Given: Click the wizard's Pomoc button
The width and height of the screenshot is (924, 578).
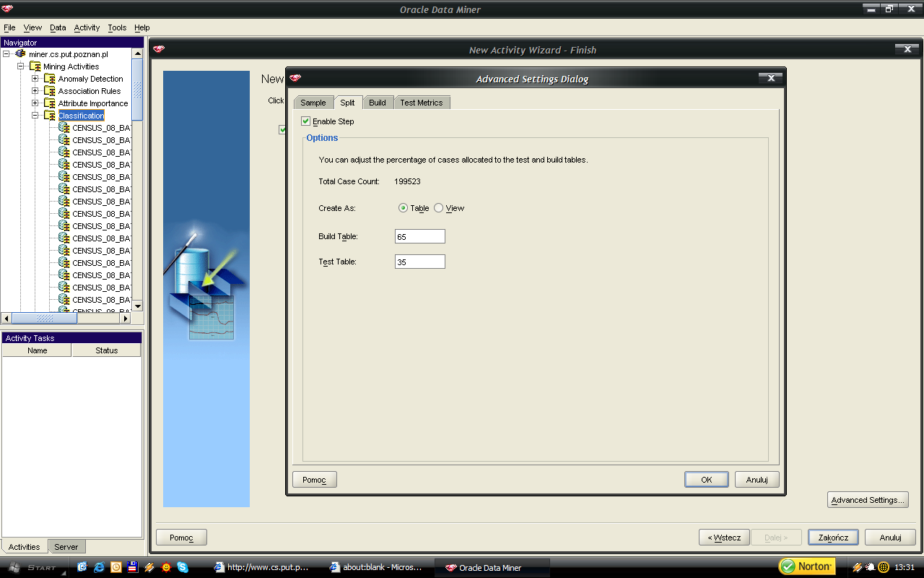Looking at the screenshot, I should point(181,538).
